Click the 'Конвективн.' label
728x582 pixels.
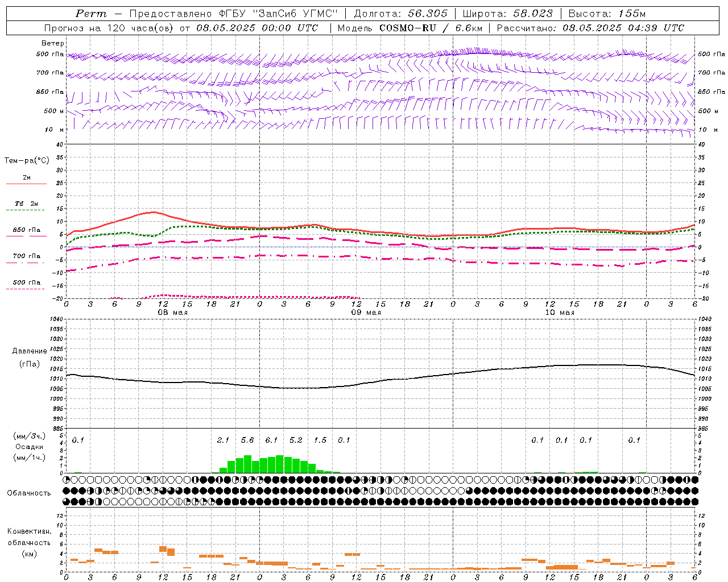tap(29, 531)
